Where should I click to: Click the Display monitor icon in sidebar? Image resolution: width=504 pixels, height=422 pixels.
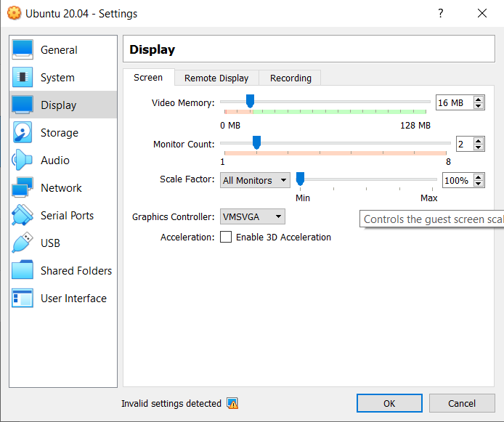[x=23, y=105]
